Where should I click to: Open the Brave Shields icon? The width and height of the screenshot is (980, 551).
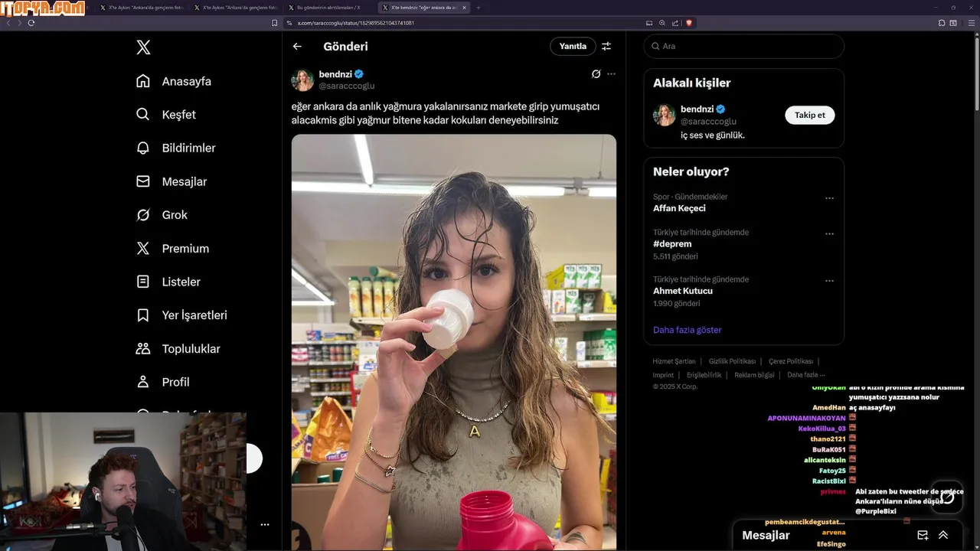(689, 23)
